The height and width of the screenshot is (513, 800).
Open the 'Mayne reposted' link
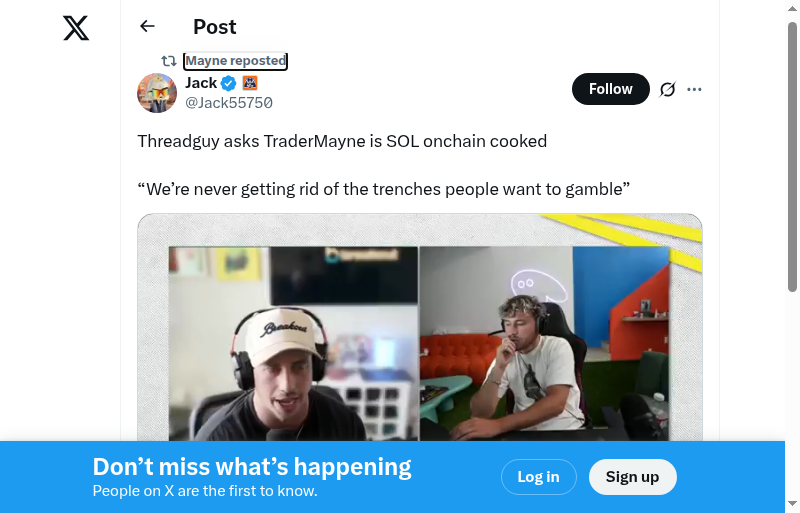235,61
